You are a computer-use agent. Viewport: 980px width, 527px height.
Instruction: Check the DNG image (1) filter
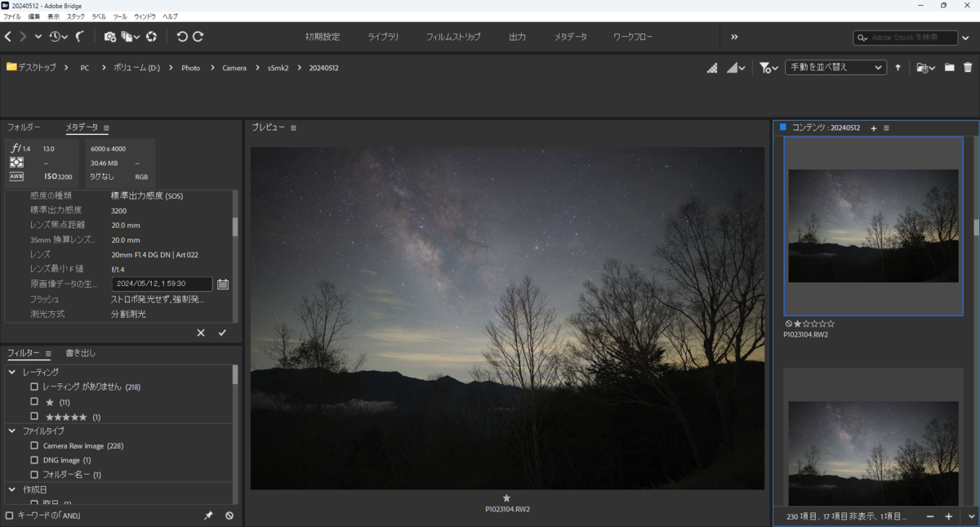coord(34,460)
